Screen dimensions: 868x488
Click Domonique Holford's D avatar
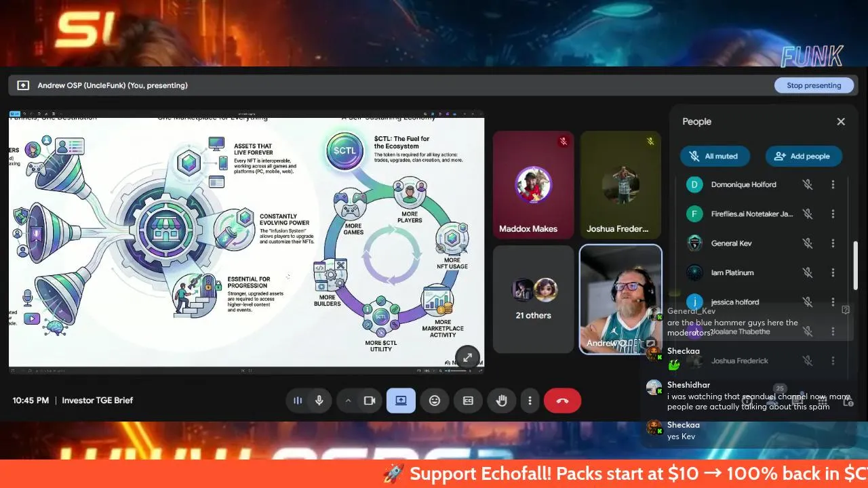[x=694, y=184]
